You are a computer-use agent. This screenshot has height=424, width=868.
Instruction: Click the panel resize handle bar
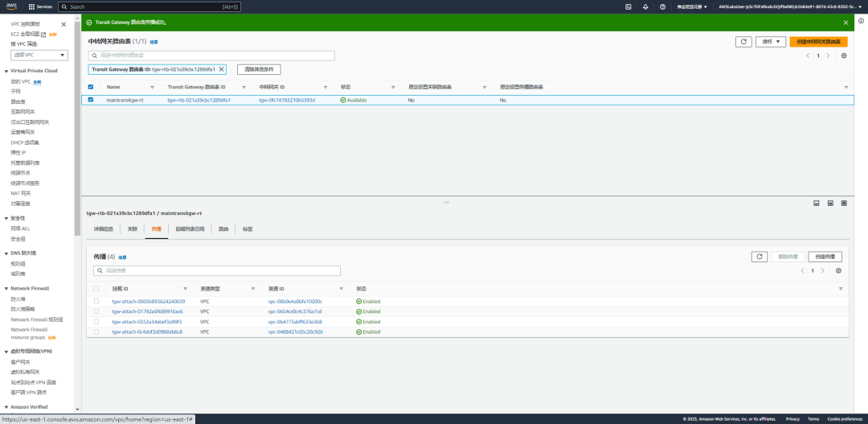[446, 202]
